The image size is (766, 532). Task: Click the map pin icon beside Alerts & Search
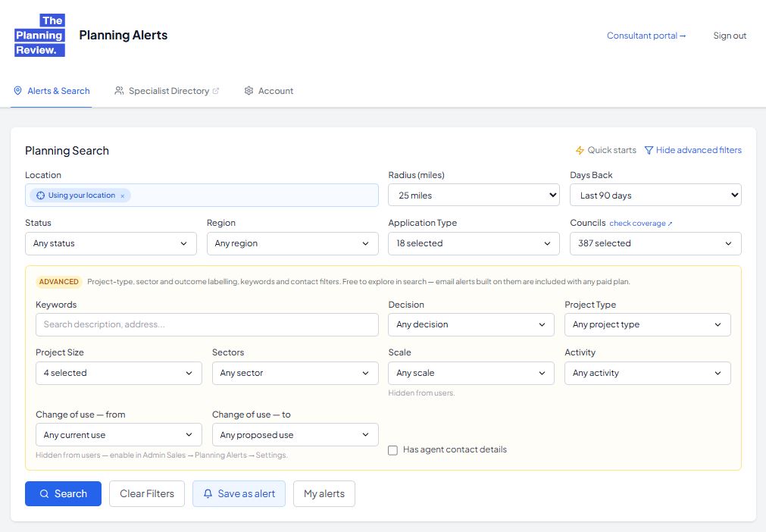coord(17,91)
